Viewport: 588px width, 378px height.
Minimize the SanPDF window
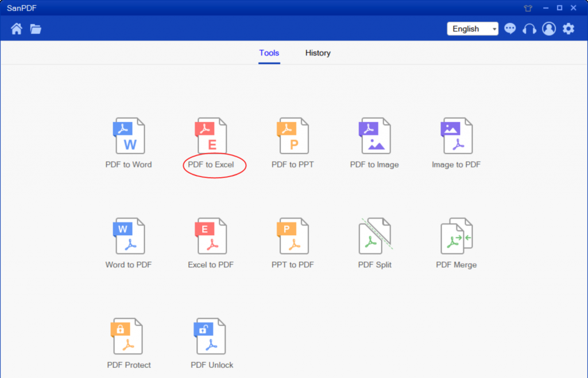pyautogui.click(x=546, y=8)
